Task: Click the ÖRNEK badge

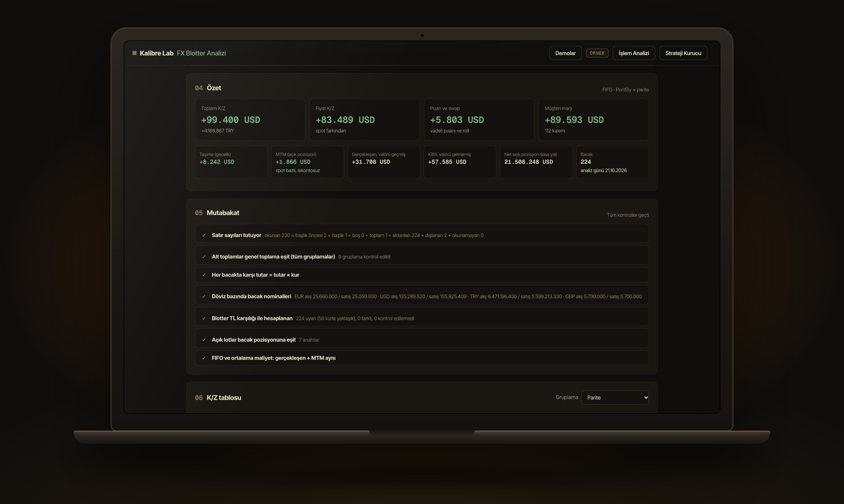Action: (x=597, y=53)
